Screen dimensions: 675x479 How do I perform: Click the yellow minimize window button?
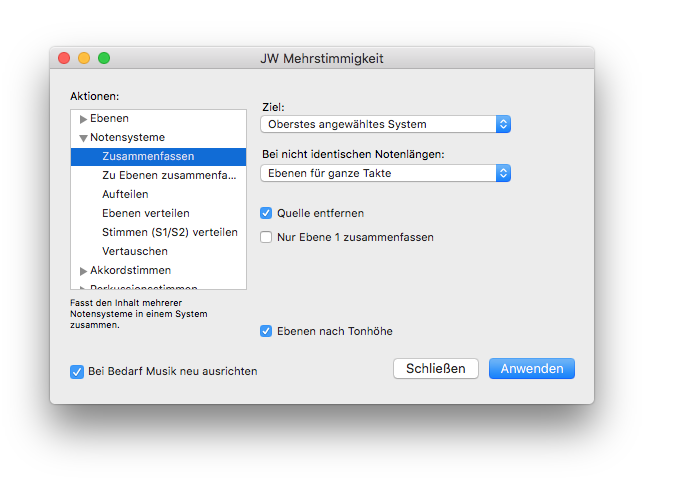pyautogui.click(x=84, y=58)
